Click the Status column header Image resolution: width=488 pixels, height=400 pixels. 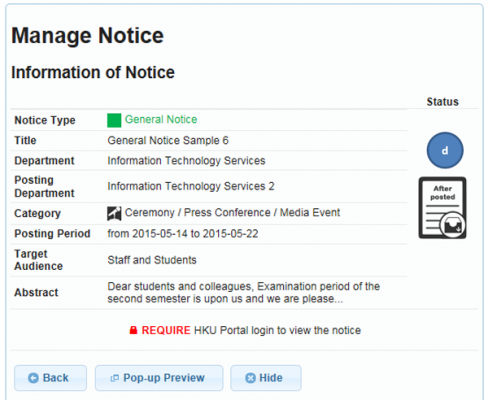tap(442, 102)
